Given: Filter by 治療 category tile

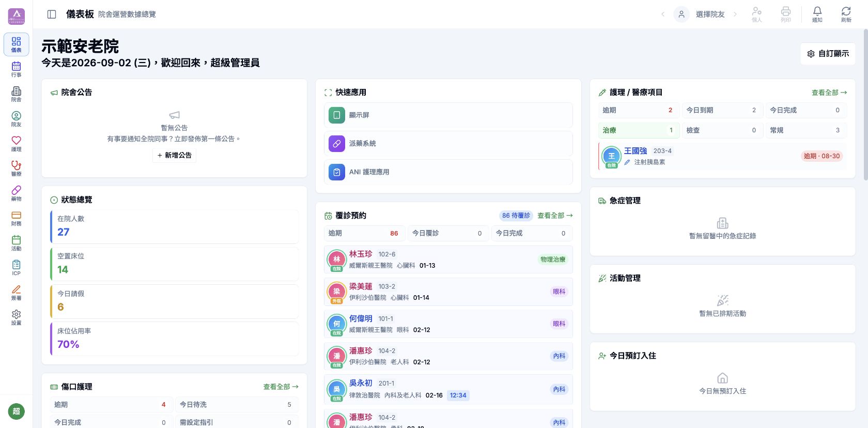Looking at the screenshot, I should click(x=639, y=130).
